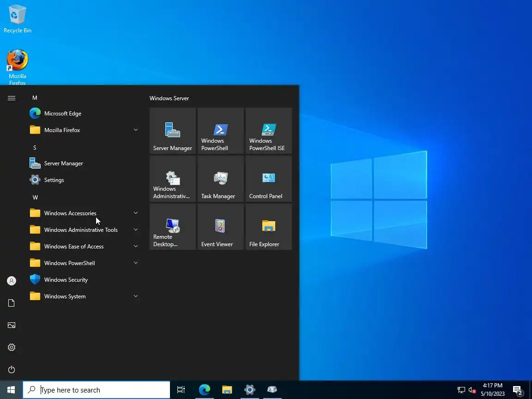
Task: Click the muted volume icon in tray
Action: (x=472, y=390)
